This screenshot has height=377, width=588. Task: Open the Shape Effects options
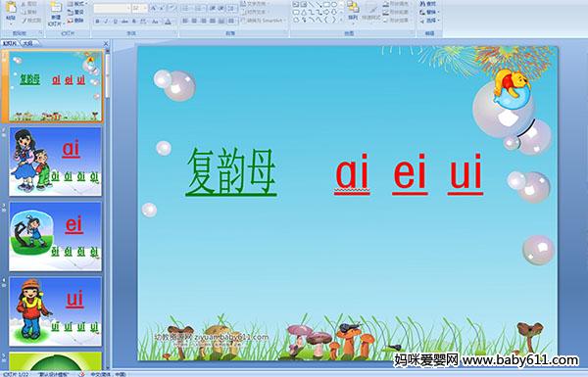point(397,21)
